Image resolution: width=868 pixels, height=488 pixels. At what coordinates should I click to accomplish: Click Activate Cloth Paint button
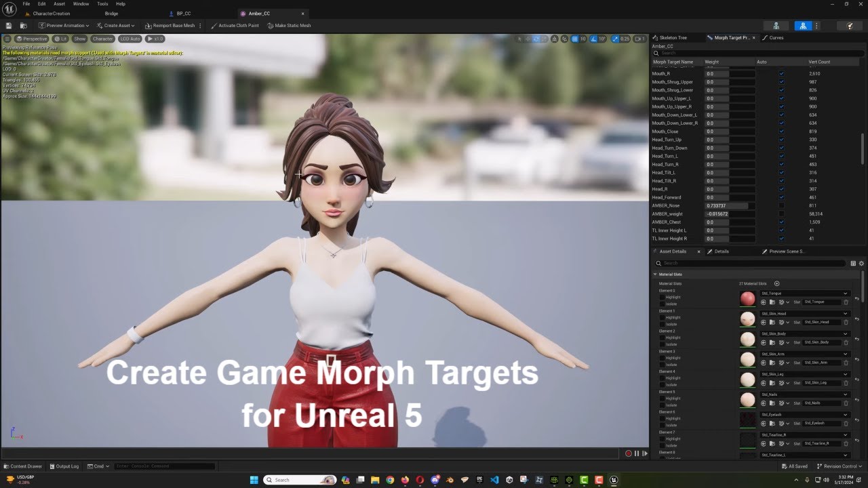tap(235, 26)
